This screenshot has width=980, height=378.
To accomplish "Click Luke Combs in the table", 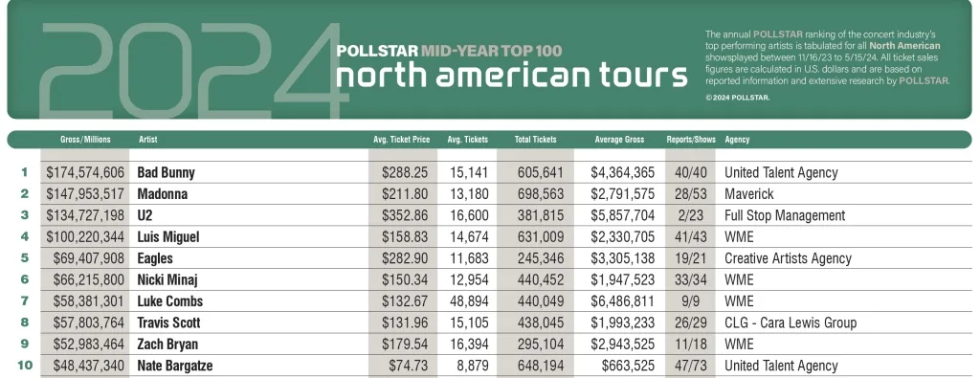I will (170, 301).
